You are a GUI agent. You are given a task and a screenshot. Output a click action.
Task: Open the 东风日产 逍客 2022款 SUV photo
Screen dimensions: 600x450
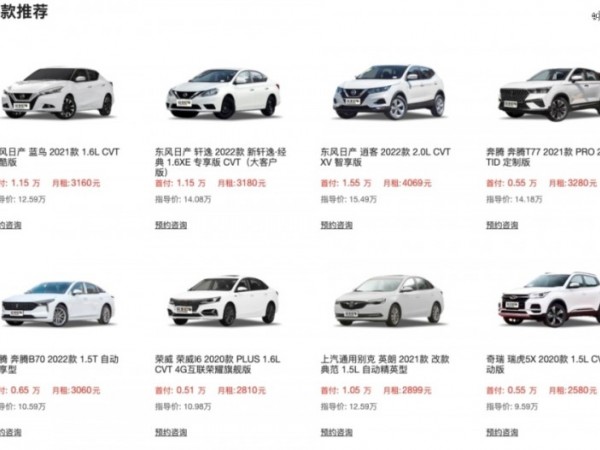(389, 92)
